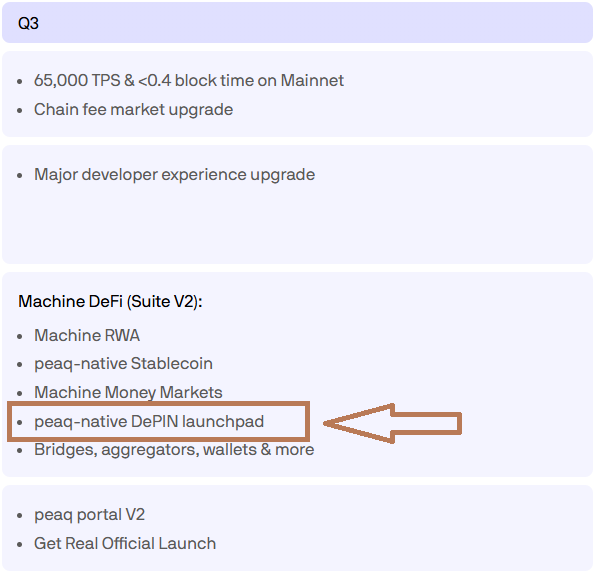Click peaq portal V2 entry
Viewport: 598px width, 572px height.
point(89,515)
